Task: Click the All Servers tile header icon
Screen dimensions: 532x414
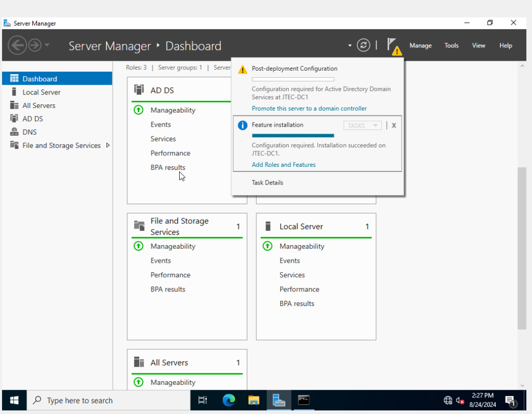Action: click(139, 362)
